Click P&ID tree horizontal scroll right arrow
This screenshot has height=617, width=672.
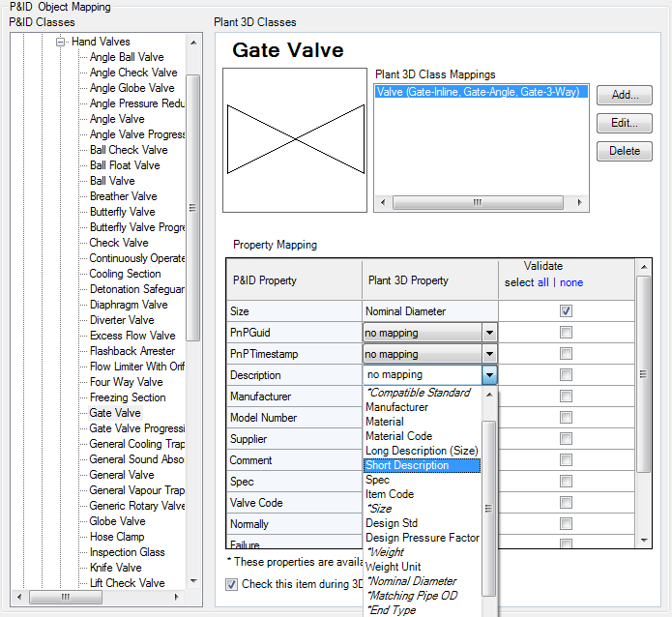click(x=176, y=597)
